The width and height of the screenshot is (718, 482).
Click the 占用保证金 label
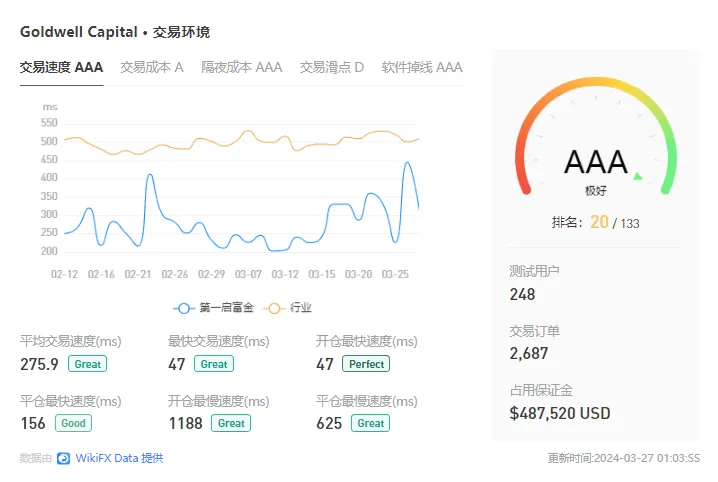click(541, 390)
